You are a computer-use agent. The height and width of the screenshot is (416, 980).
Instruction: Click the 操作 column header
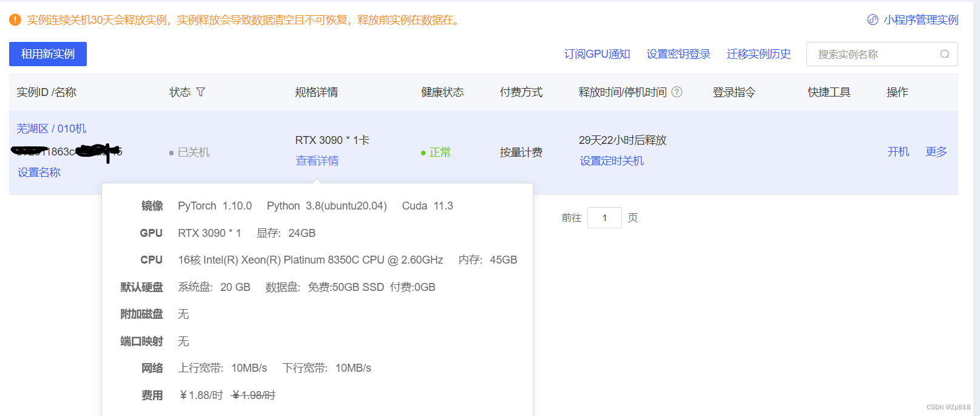pyautogui.click(x=897, y=92)
